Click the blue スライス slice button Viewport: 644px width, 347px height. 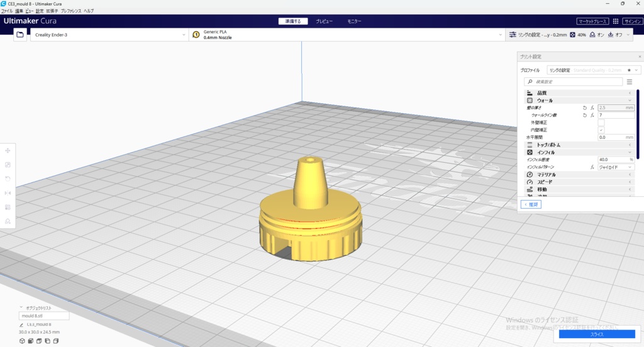(597, 334)
